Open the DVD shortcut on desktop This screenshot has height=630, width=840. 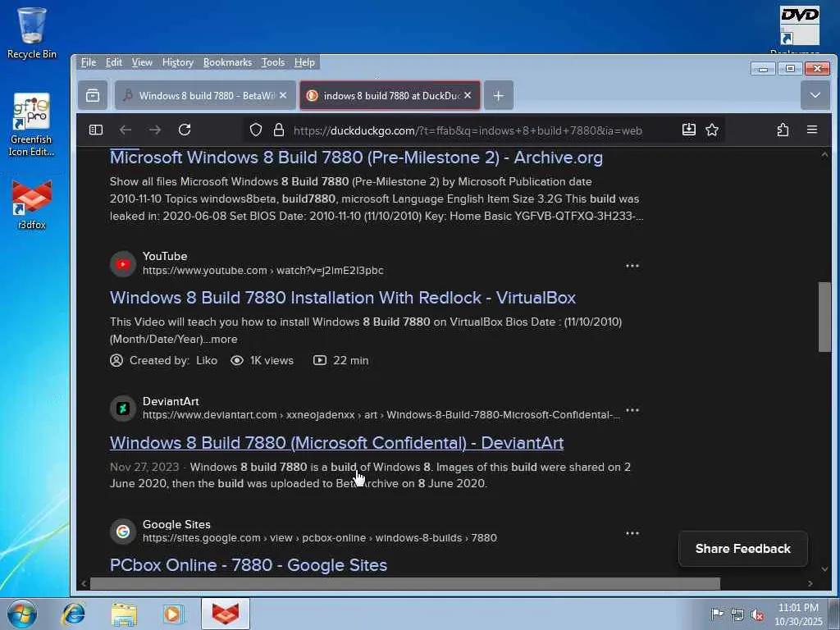coord(799,27)
